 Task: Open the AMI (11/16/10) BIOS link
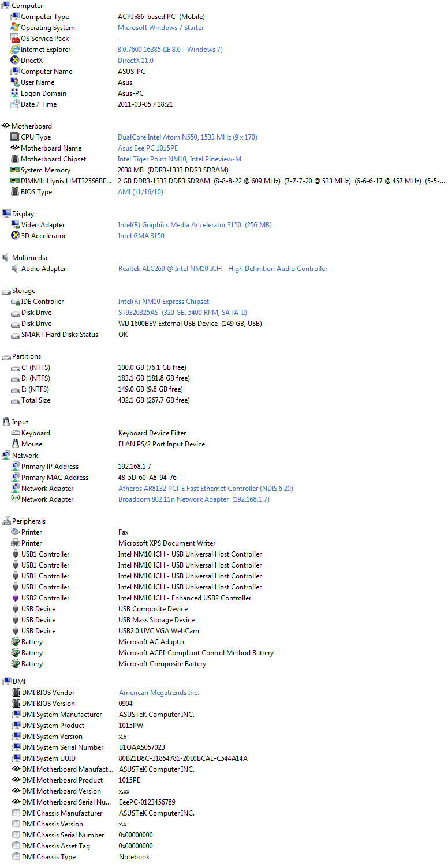(140, 191)
